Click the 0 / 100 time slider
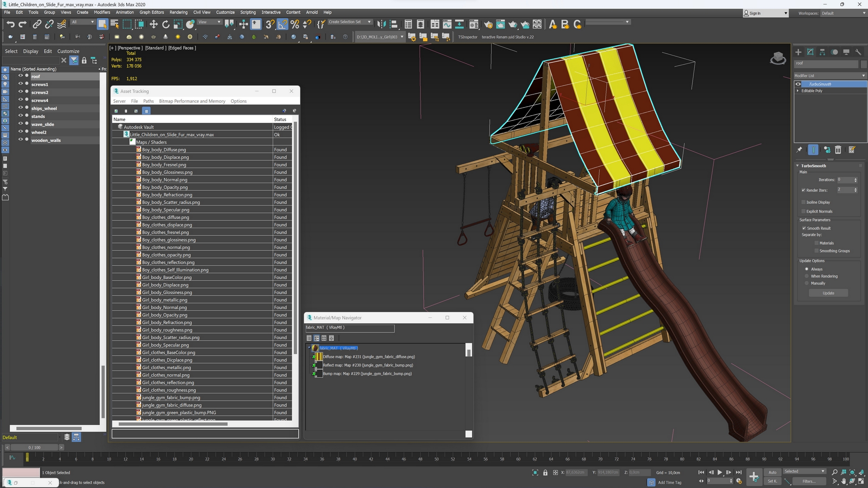Screen dimensions: 868x488 coord(34,447)
